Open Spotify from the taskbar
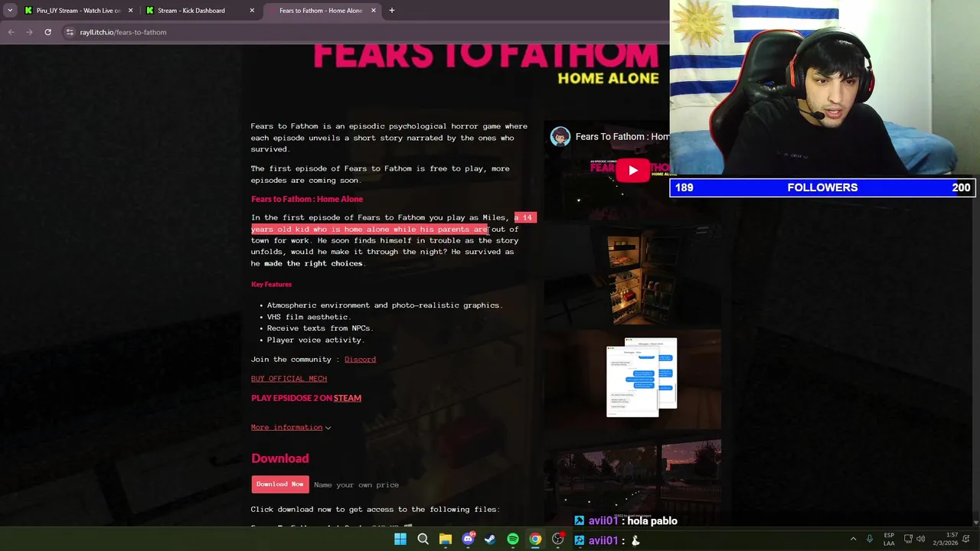 (x=513, y=540)
